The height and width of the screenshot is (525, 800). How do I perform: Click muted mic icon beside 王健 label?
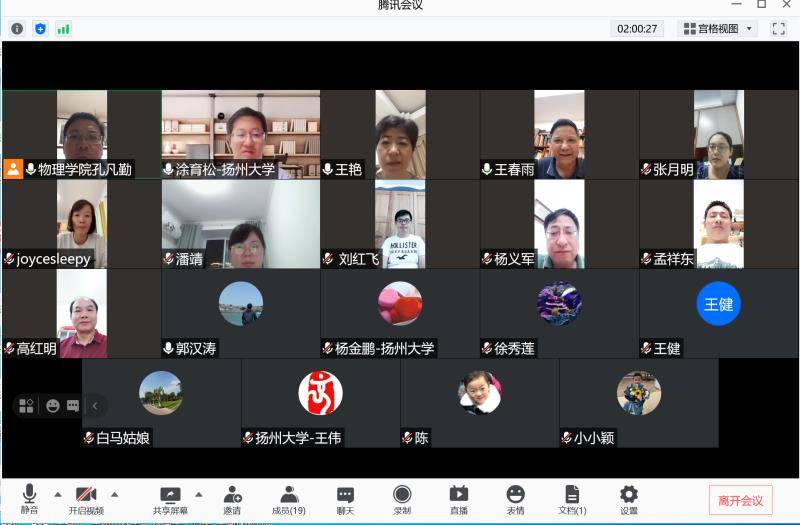646,348
